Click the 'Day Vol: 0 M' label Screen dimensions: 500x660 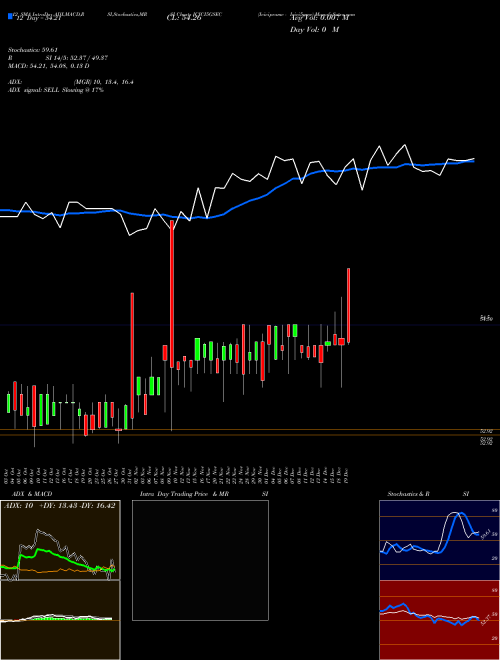314,30
